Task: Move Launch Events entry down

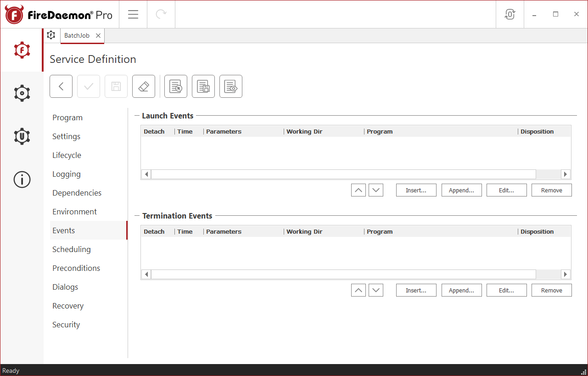Action: pyautogui.click(x=376, y=190)
